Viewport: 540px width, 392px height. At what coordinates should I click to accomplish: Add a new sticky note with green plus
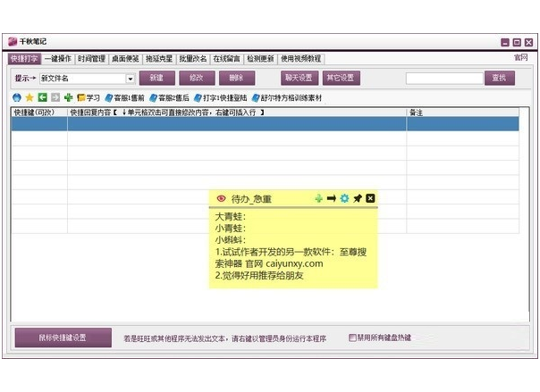point(318,198)
